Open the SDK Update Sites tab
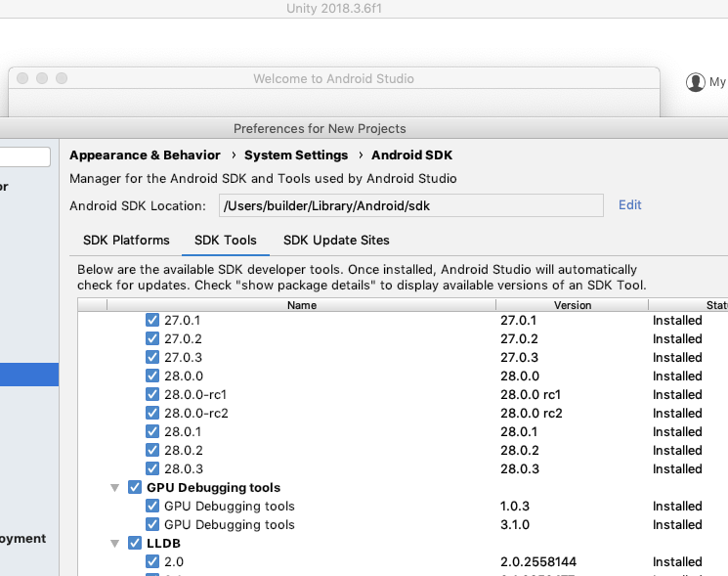 coord(336,241)
